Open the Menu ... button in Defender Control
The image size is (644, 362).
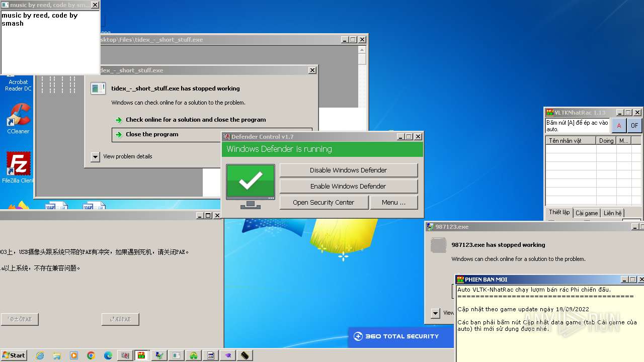point(393,202)
